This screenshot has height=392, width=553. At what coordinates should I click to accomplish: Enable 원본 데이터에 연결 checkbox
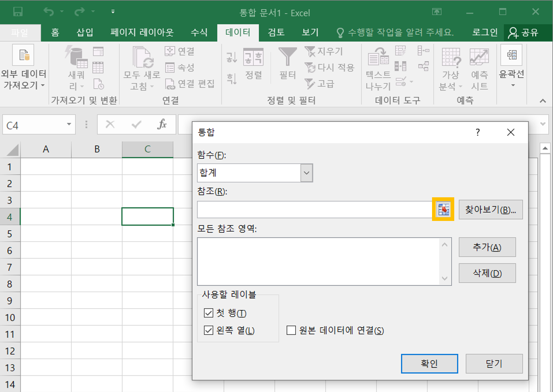291,330
